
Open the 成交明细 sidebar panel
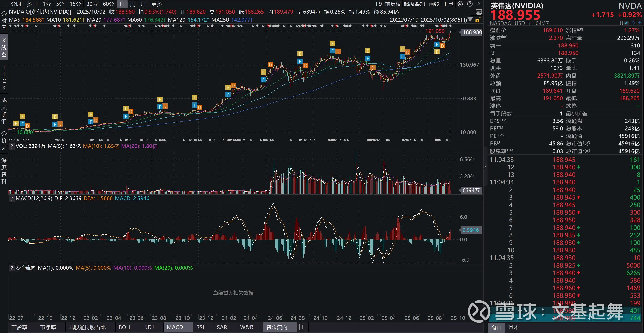pos(4,111)
